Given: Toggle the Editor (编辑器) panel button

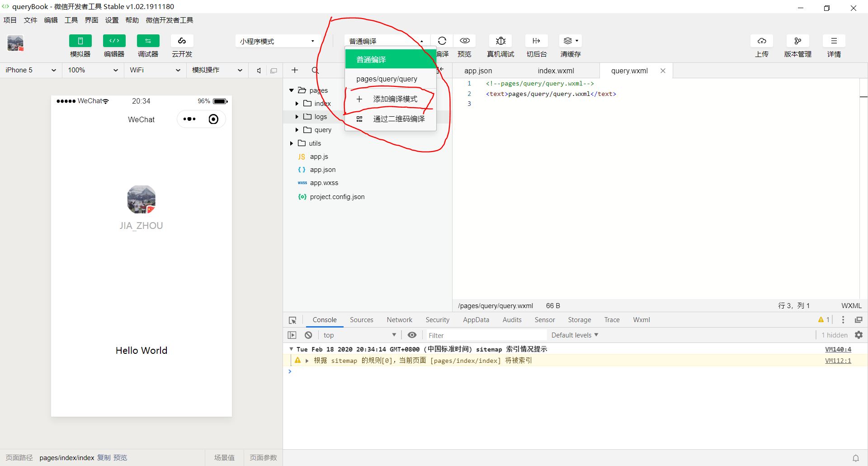Looking at the screenshot, I should [x=114, y=41].
